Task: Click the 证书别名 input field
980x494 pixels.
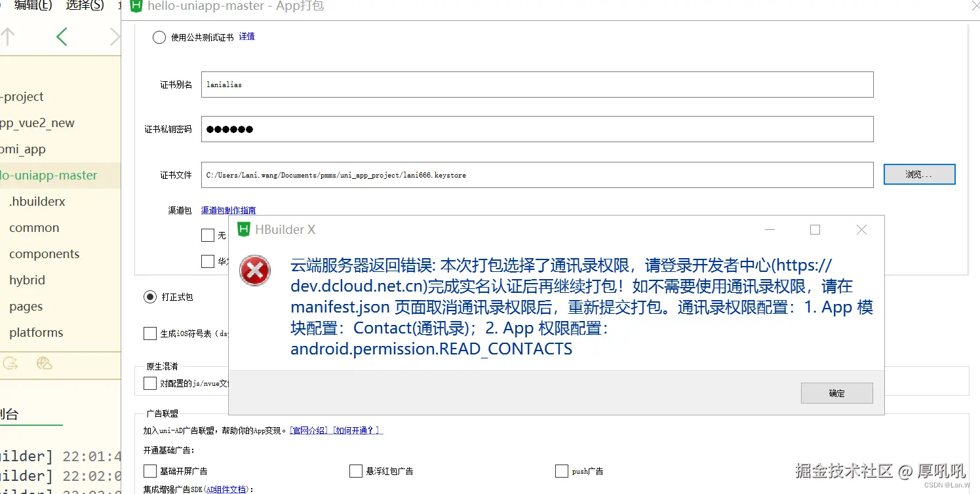Action: point(537,85)
